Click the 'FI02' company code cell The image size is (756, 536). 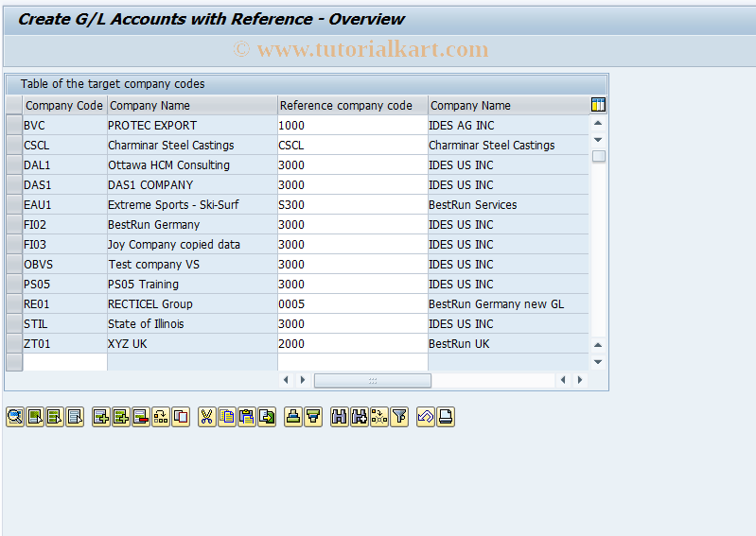pyautogui.click(x=64, y=224)
